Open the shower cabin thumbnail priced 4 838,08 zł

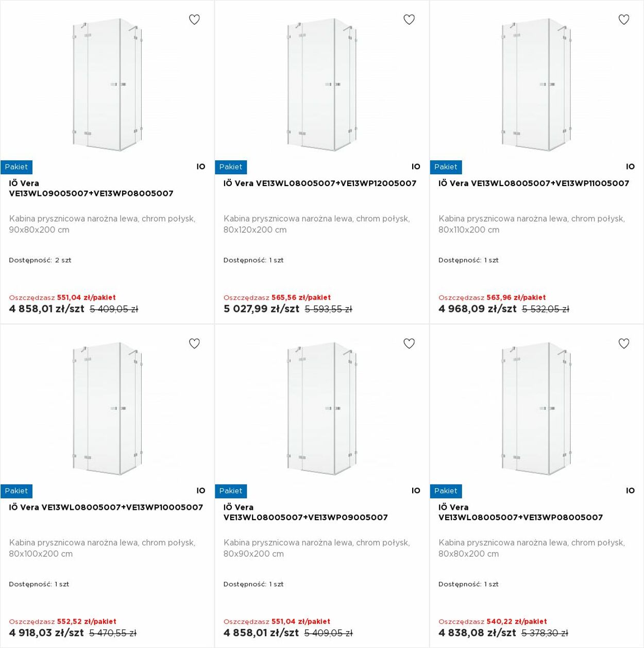click(537, 409)
